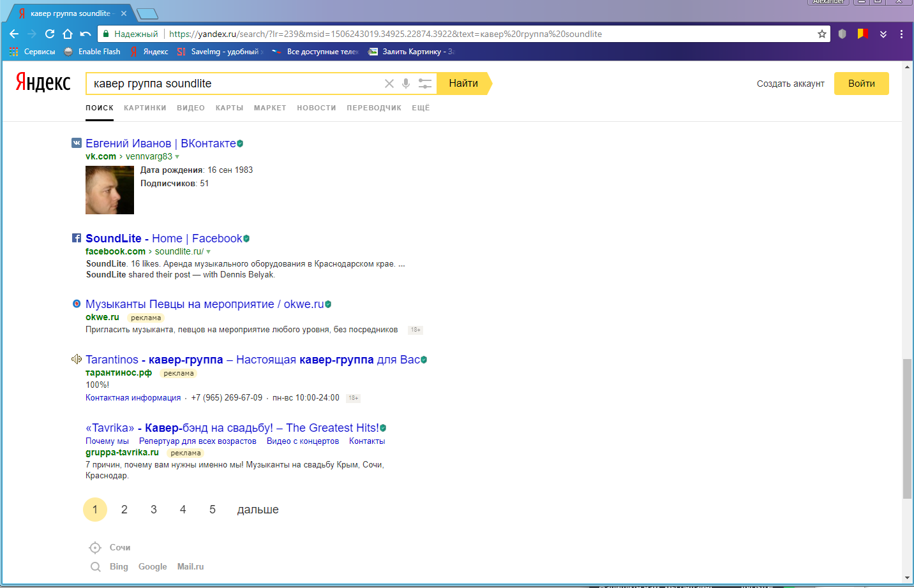914x588 pixels.
Task: Go to results page 5
Action: (x=213, y=510)
